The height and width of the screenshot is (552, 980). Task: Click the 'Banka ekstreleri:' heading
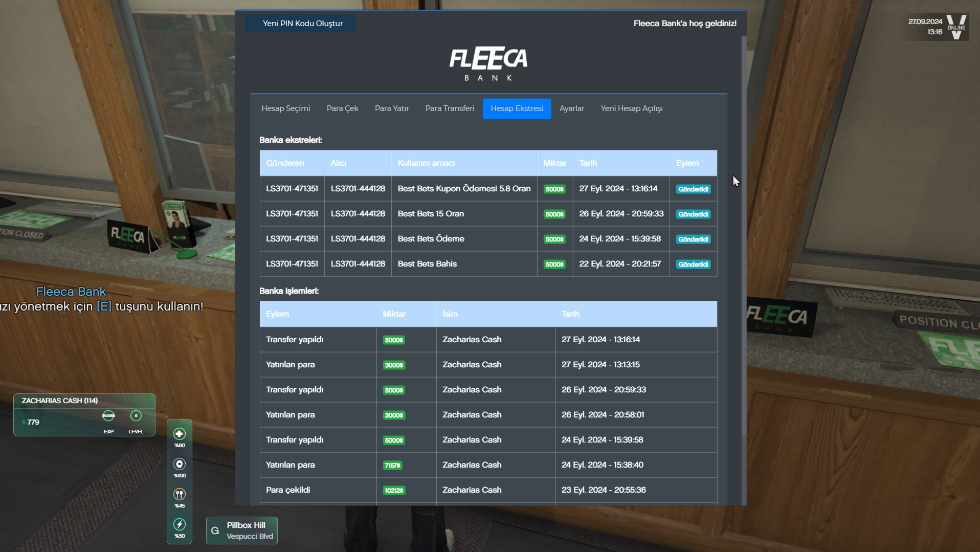[291, 140]
